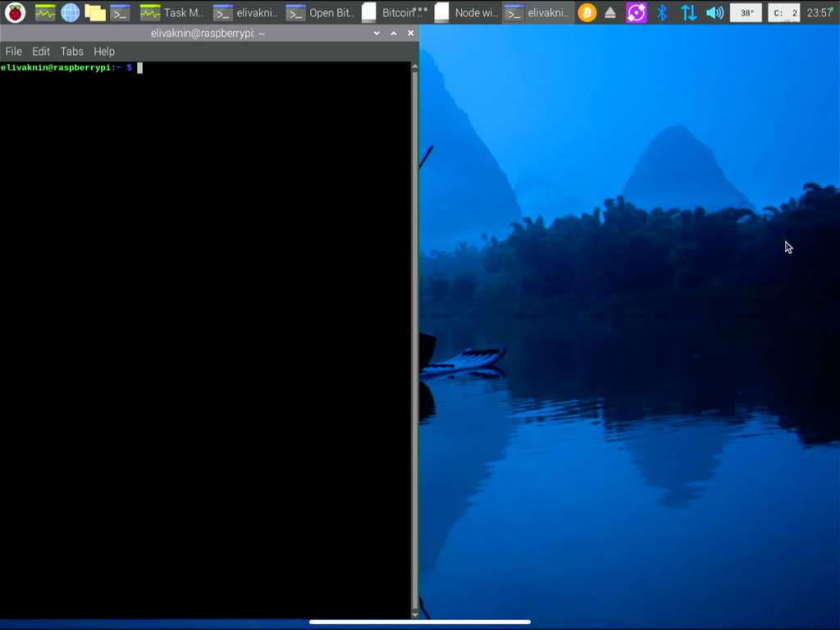
Task: Click the terminal's horizontal scrollbar
Action: (418, 620)
